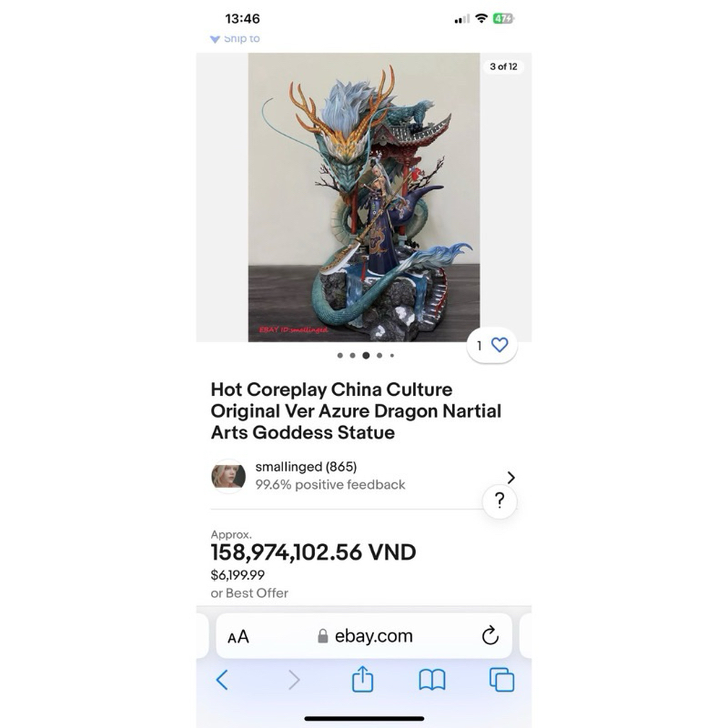Tap the Safari back arrow
728x728 pixels.
tap(222, 680)
